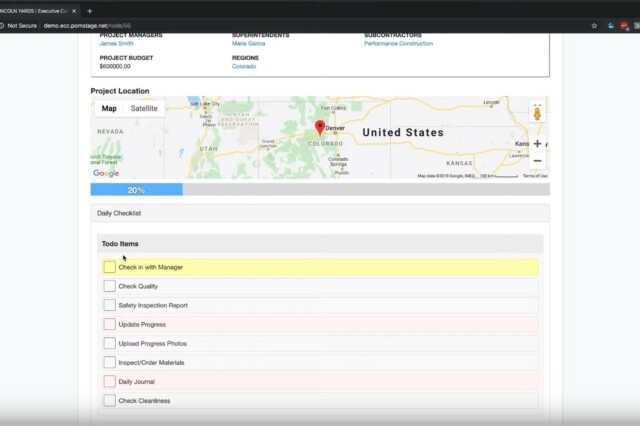This screenshot has height=426, width=640.
Task: Tick the Check Quality checkbox
Action: pyautogui.click(x=109, y=286)
